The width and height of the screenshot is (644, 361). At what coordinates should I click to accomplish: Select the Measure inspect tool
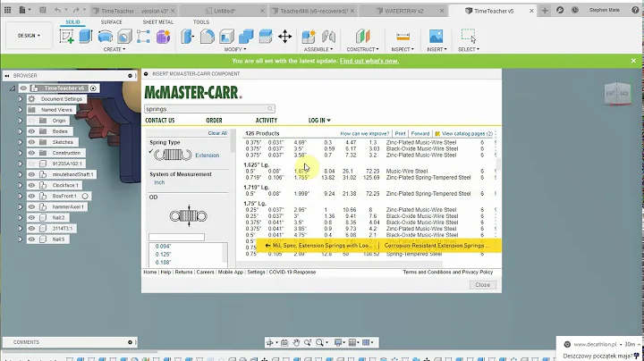click(402, 37)
